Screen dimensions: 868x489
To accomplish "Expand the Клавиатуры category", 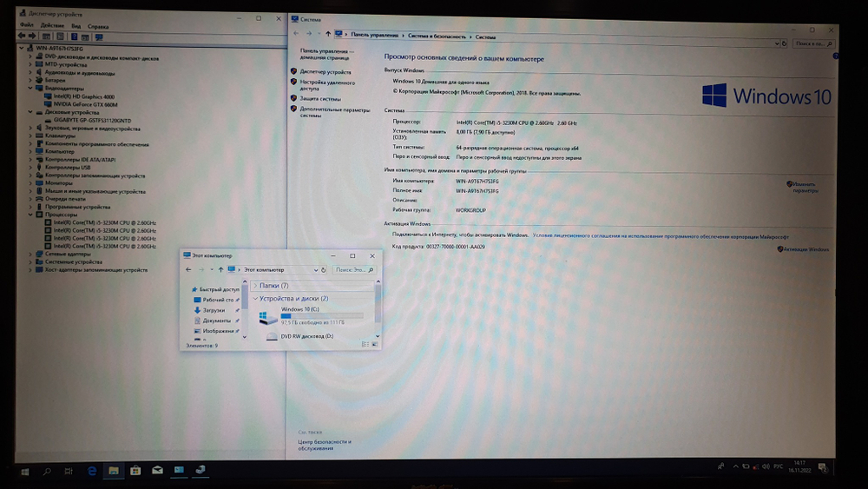I will click(x=30, y=135).
